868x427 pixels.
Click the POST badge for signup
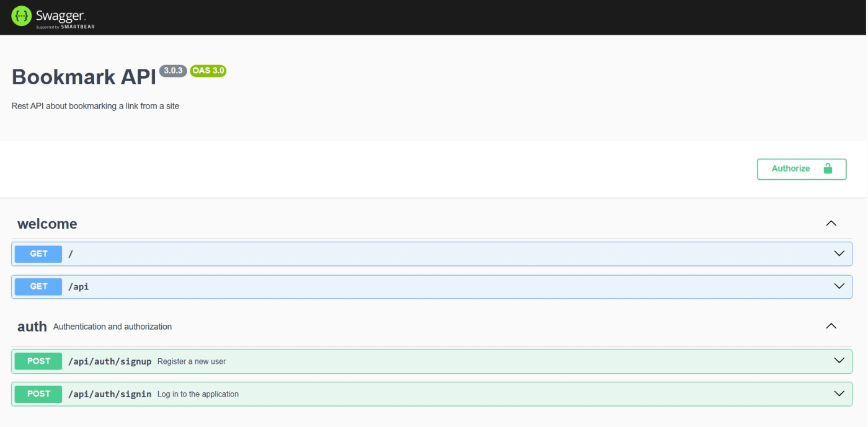click(x=38, y=361)
